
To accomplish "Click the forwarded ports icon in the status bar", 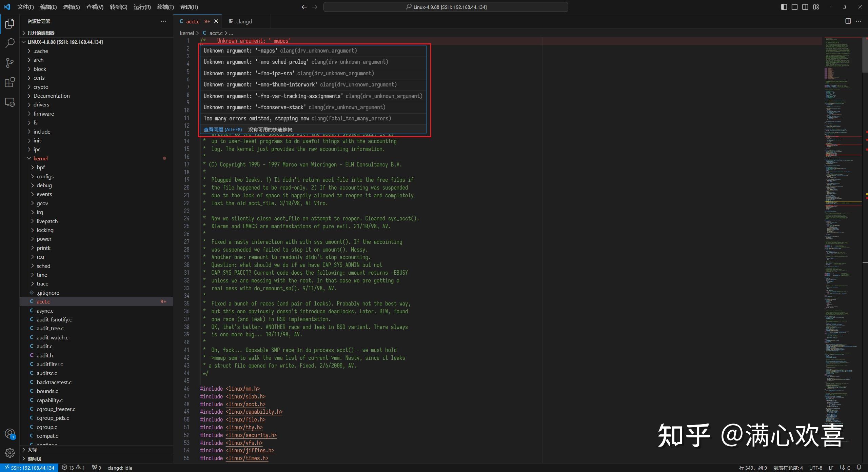I will [96, 468].
